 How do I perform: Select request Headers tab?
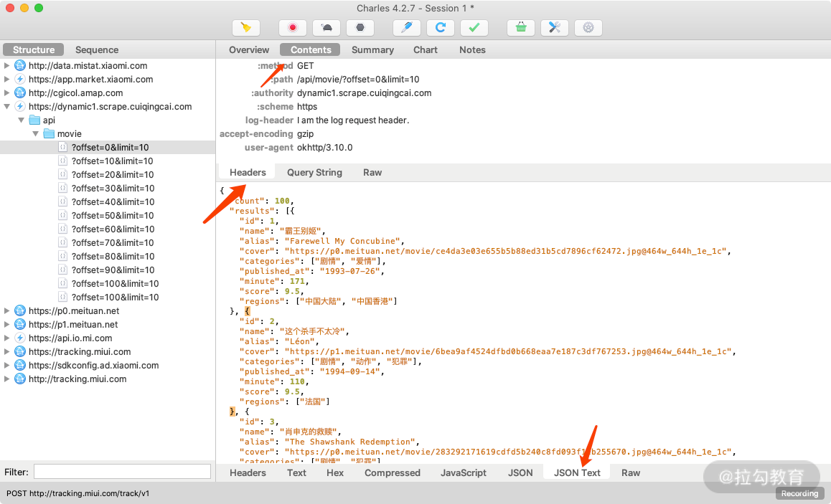point(248,172)
